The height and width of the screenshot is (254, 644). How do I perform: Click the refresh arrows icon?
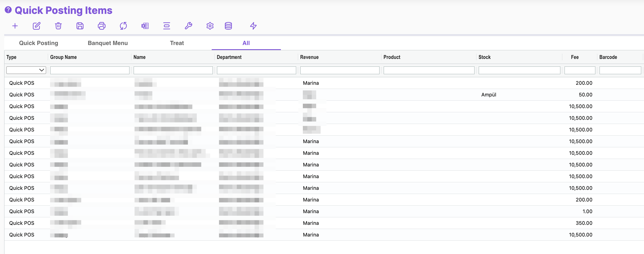[123, 26]
